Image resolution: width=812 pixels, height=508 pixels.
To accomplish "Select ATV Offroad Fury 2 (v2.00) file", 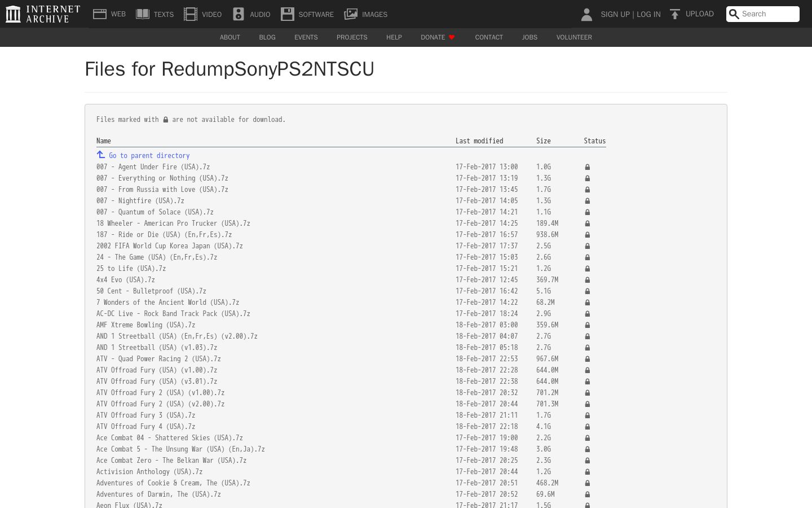I will pos(160,404).
